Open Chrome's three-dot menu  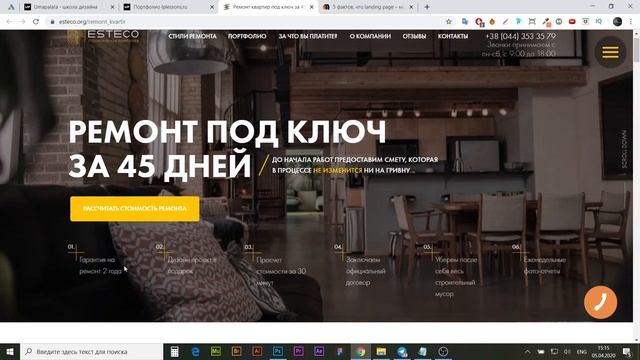[x=631, y=22]
